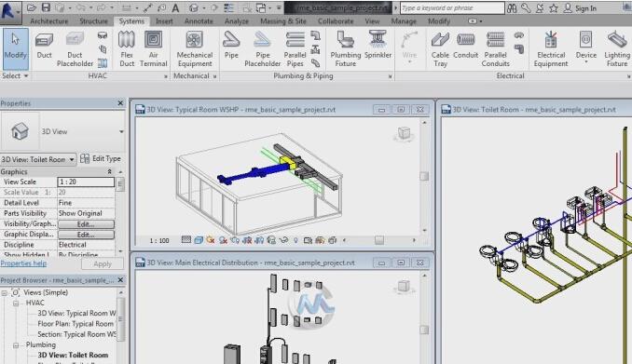Open the Select panel dropdown
Screen dimensions: 632x364
tap(15, 75)
